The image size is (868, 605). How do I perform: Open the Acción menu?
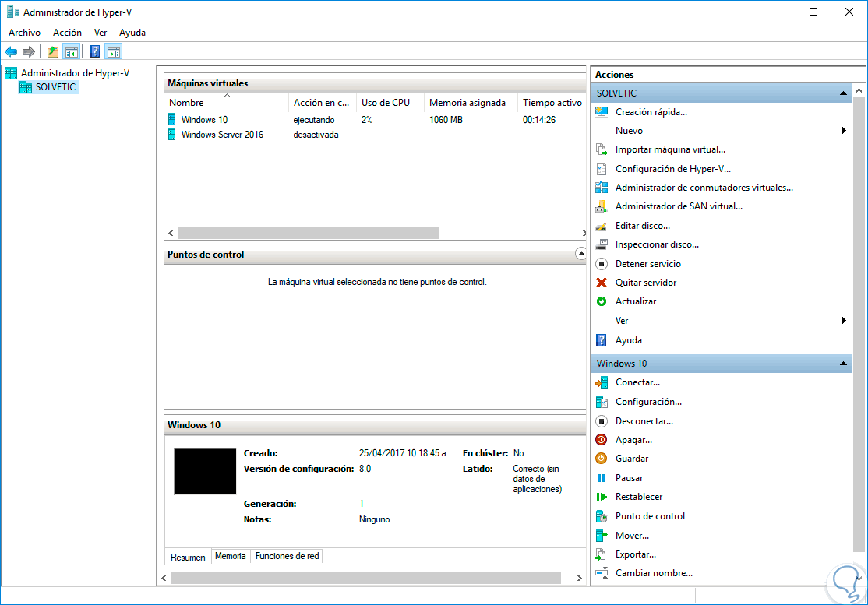[x=68, y=33]
